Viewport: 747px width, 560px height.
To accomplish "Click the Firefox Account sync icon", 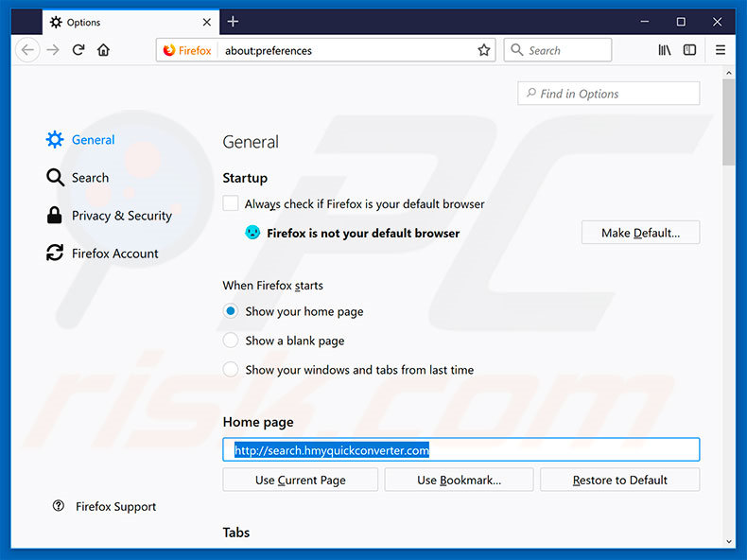I will (55, 253).
